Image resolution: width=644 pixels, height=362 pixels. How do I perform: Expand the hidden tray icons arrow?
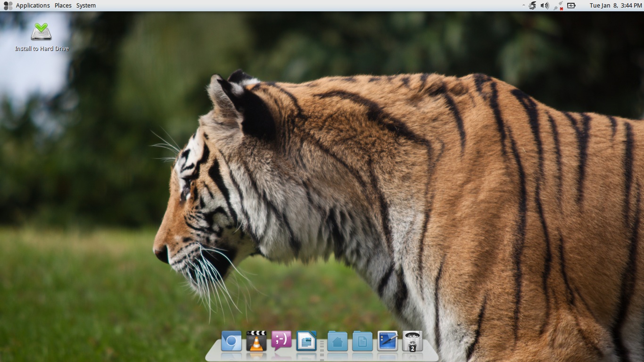(524, 6)
